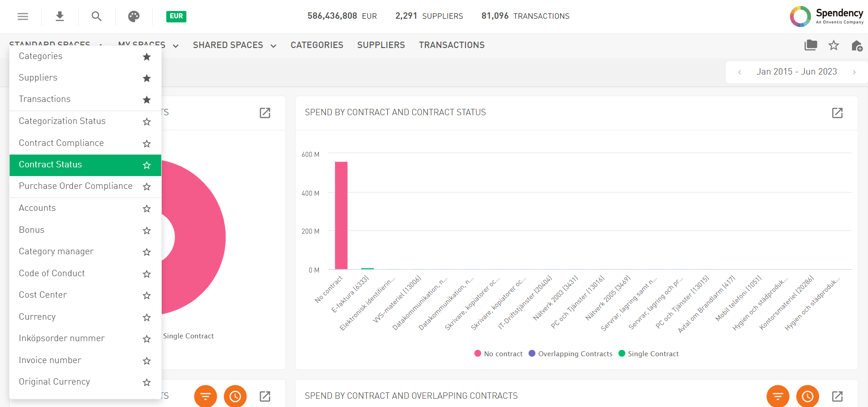Image resolution: width=868 pixels, height=407 pixels.
Task: Select Purchase Order Compliance from menu
Action: tap(75, 186)
